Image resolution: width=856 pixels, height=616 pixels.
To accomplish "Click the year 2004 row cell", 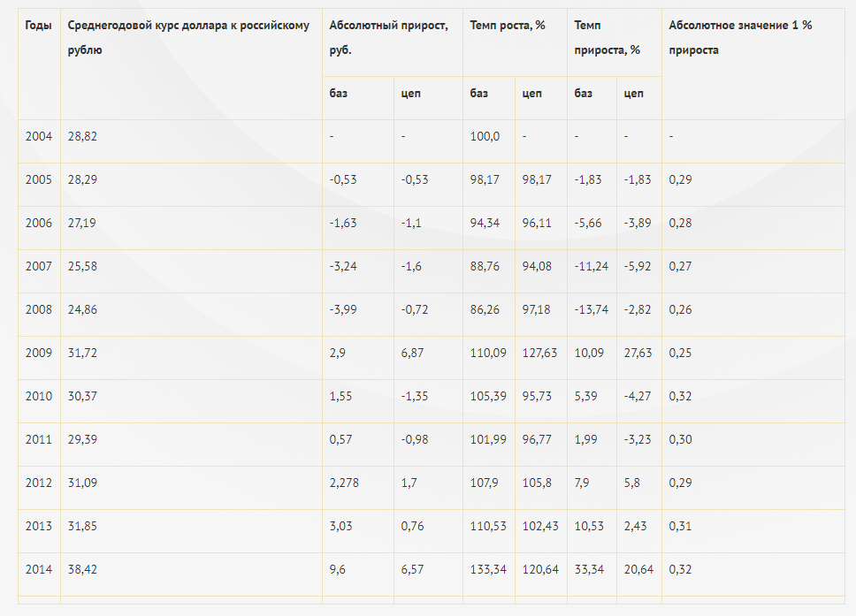I will (x=39, y=136).
